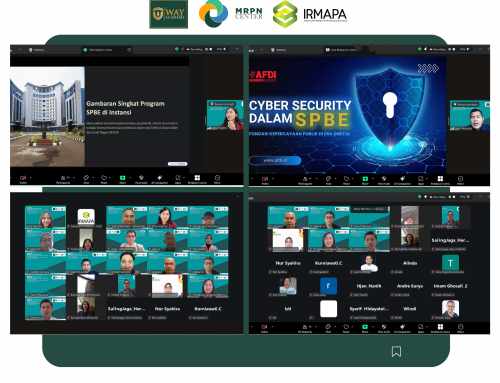
Task: Click the IRMAPA logo in the header
Action: [310, 14]
